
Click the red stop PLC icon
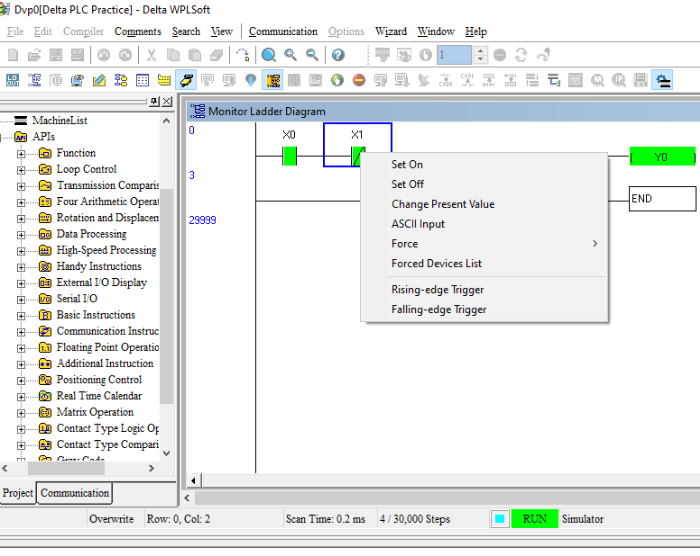pyautogui.click(x=359, y=80)
